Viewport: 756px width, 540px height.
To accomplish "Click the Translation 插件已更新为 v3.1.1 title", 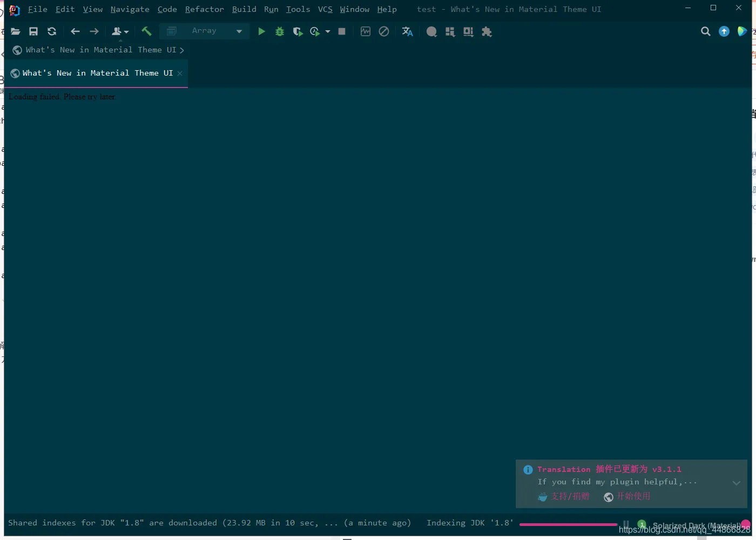I will coord(609,469).
